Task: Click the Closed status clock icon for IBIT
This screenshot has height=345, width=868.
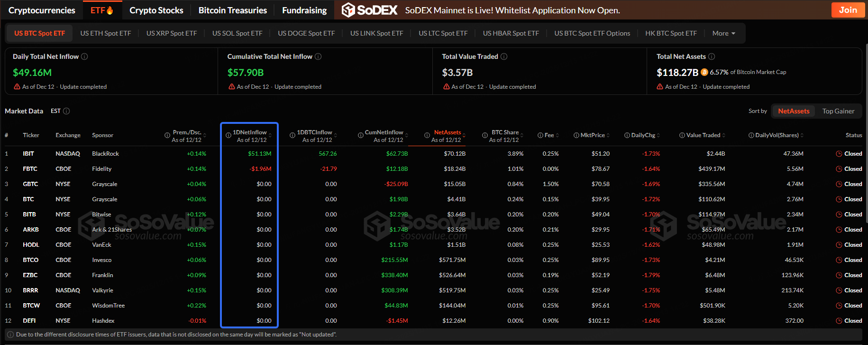Action: click(x=839, y=154)
